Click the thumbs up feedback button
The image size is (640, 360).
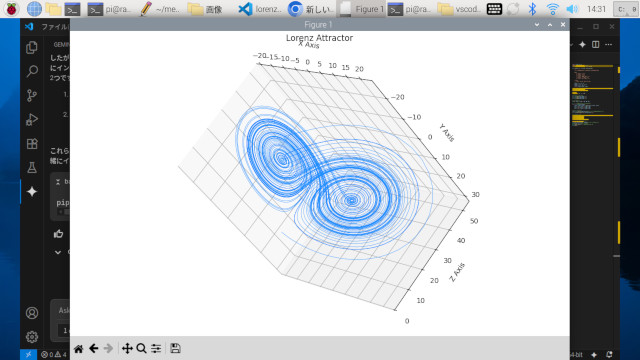(x=58, y=233)
